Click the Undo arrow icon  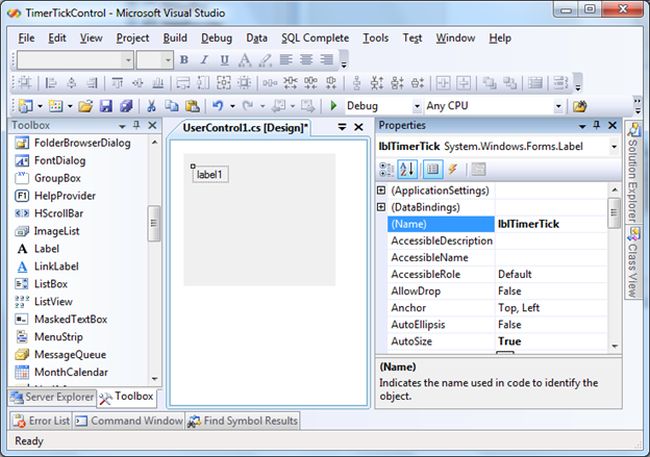(x=217, y=106)
